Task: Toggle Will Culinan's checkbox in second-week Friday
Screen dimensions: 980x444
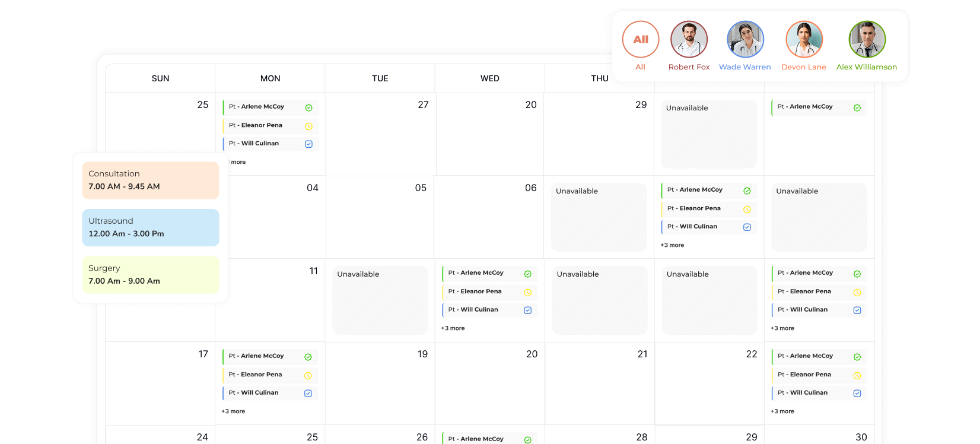Action: tap(747, 227)
